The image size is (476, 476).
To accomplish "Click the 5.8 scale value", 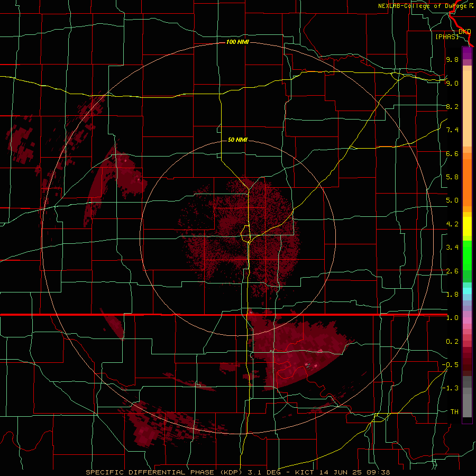I will [452, 177].
